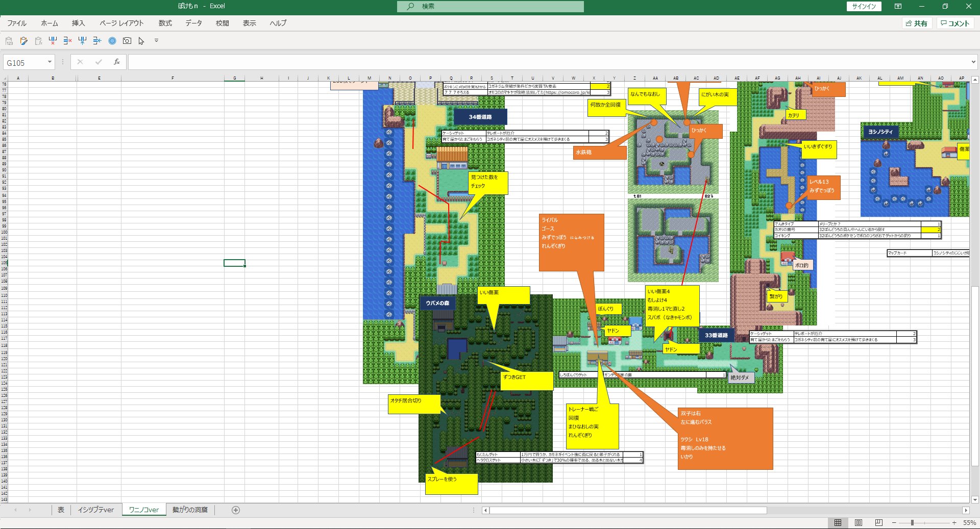Switch to the 繋がりの洞窟 sheet tab
The image size is (980, 529).
tap(190, 510)
